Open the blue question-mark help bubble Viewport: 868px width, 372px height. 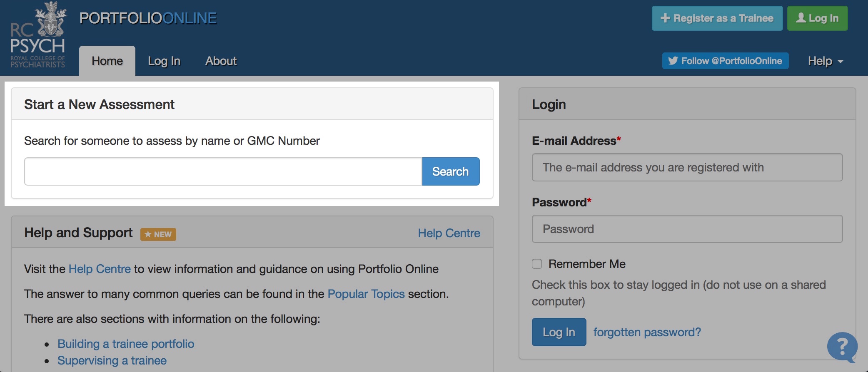pos(842,347)
